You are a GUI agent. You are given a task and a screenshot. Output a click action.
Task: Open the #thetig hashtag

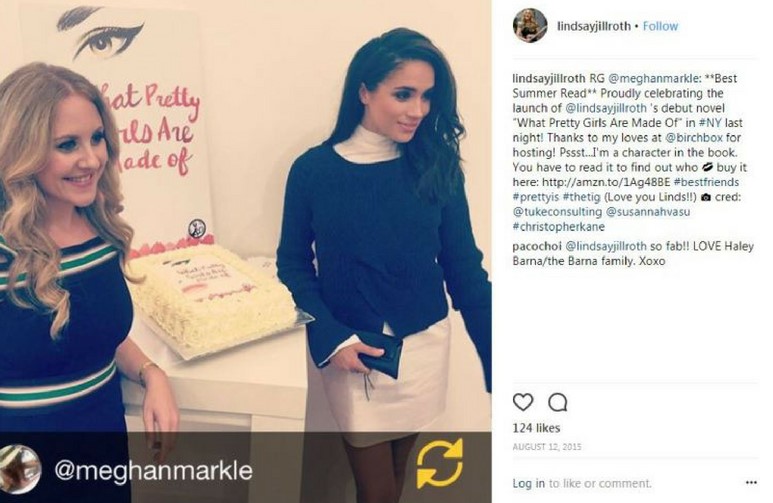click(581, 197)
